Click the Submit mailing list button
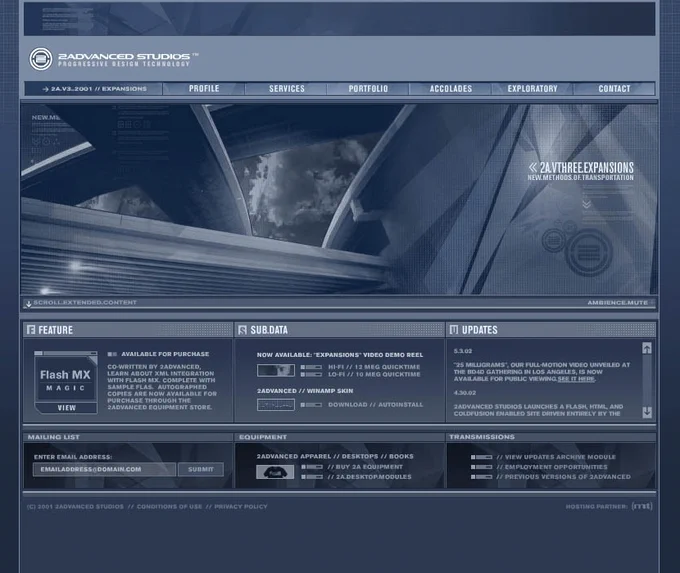The width and height of the screenshot is (680, 573). pos(201,469)
